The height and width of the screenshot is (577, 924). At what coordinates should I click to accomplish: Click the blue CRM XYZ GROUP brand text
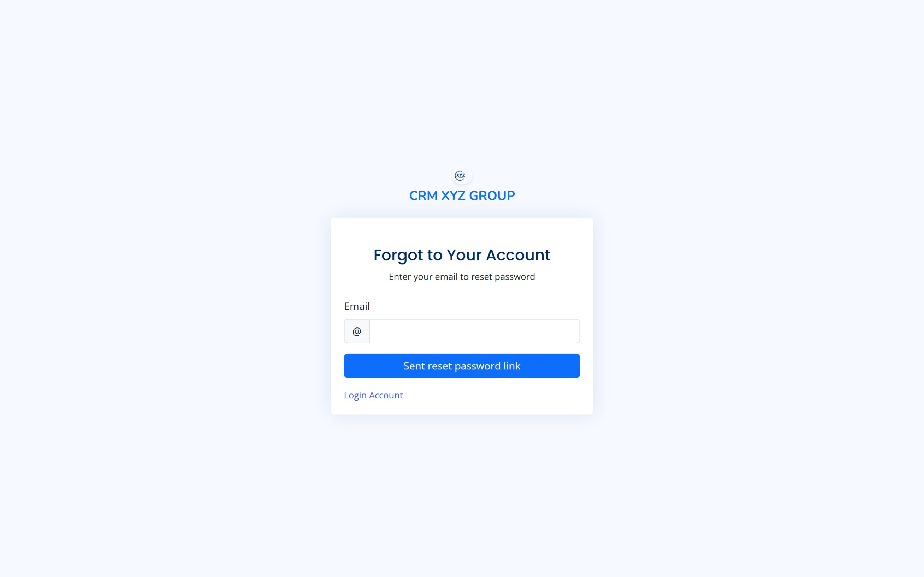tap(462, 196)
